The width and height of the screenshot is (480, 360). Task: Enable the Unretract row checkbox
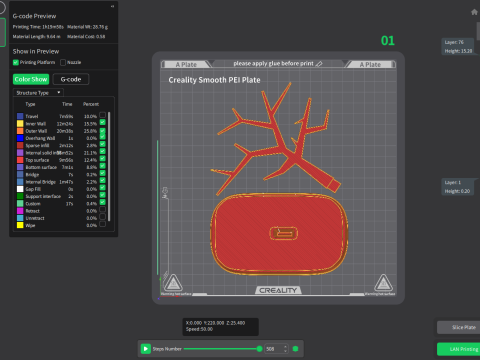click(103, 217)
